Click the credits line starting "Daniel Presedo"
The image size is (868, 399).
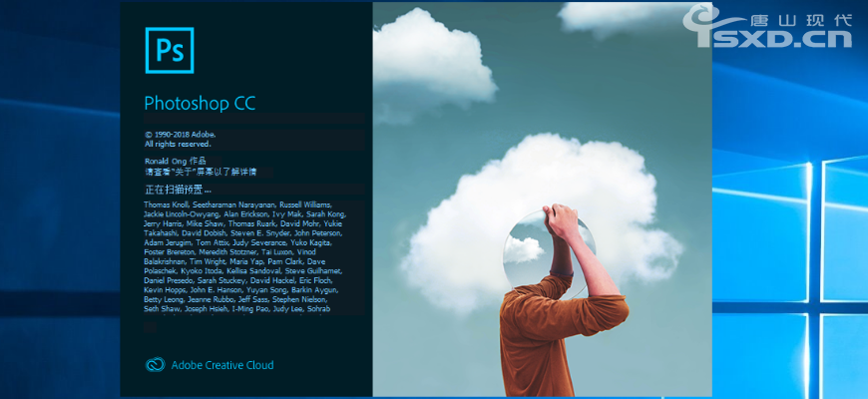pyautogui.click(x=240, y=280)
